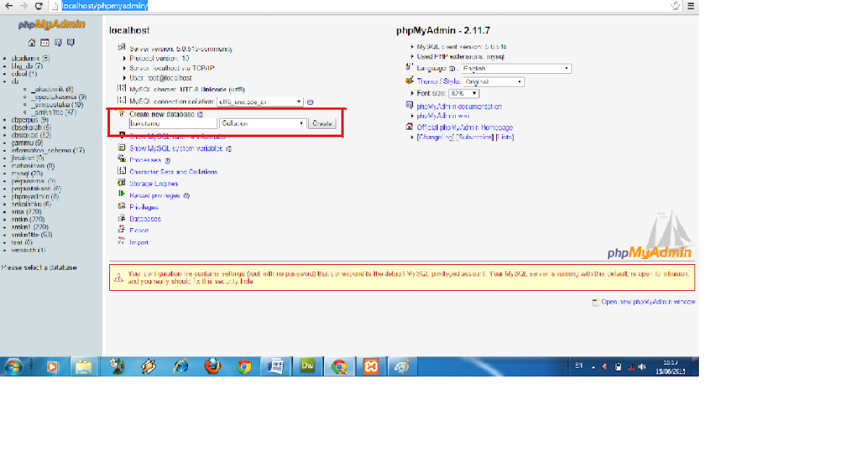This screenshot has height=456, width=868.
Task: Bookmark page with the star icon
Action: coord(676,6)
